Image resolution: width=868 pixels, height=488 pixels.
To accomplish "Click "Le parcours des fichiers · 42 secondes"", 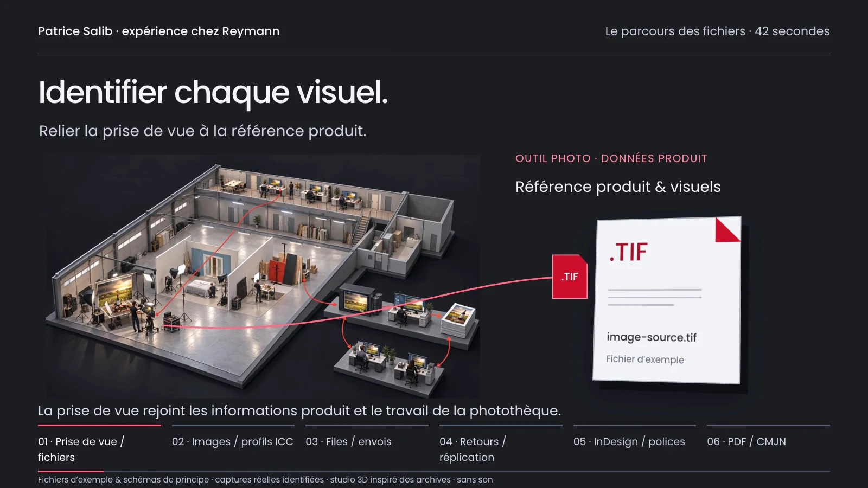I will [717, 31].
